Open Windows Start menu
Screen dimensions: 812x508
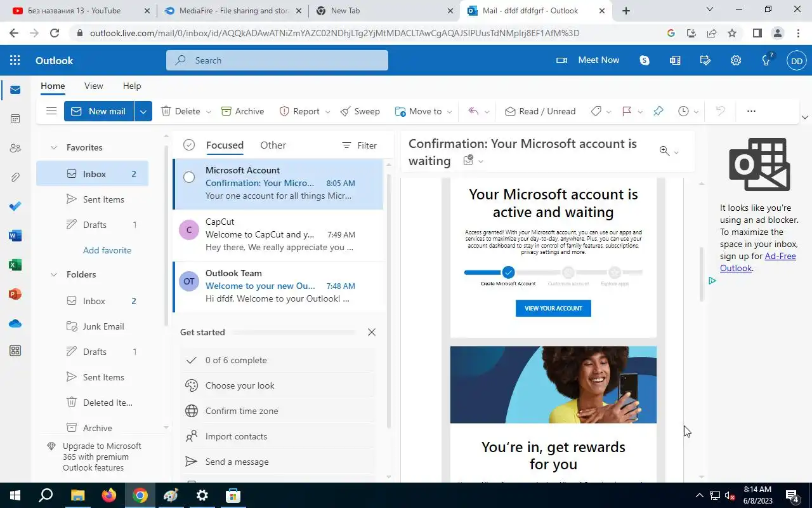coord(15,495)
